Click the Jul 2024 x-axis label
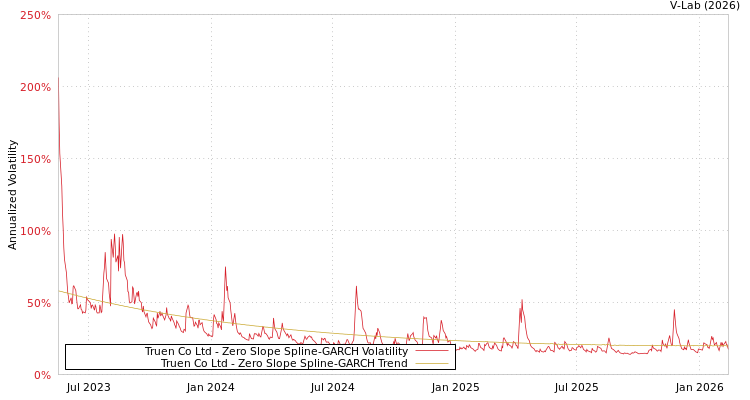The image size is (750, 400). click(x=332, y=387)
